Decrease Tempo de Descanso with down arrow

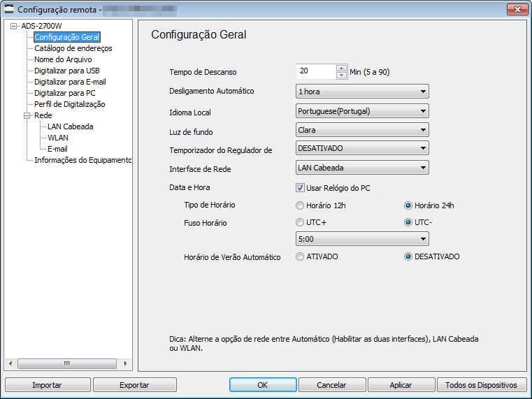coord(342,75)
